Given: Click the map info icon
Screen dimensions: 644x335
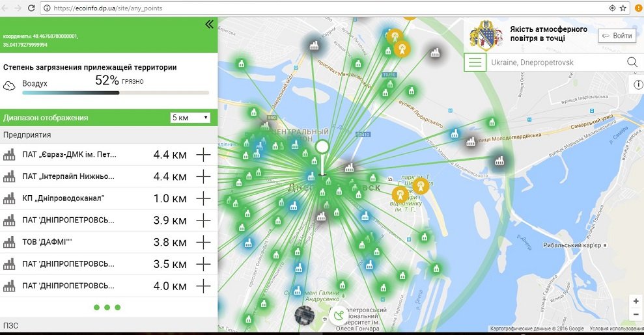Looking at the screenshot, I should tap(637, 85).
